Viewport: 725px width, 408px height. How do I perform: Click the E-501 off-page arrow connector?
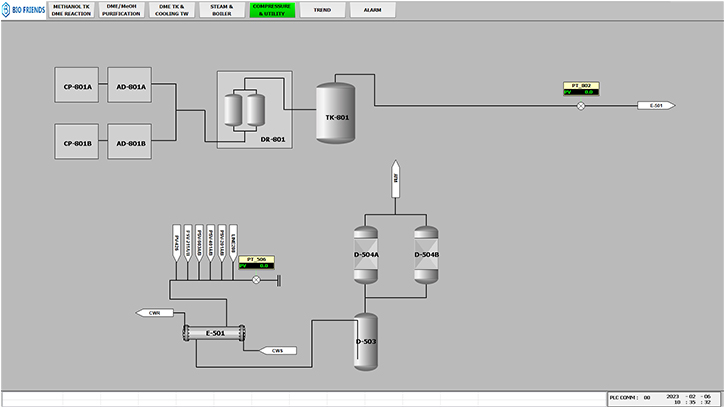point(656,106)
